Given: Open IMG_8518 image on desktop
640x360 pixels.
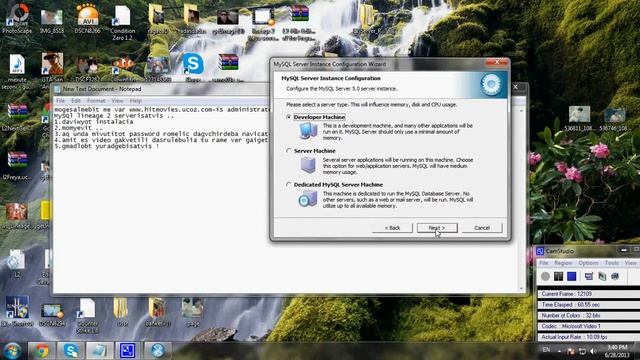Looking at the screenshot, I should pyautogui.click(x=52, y=20).
